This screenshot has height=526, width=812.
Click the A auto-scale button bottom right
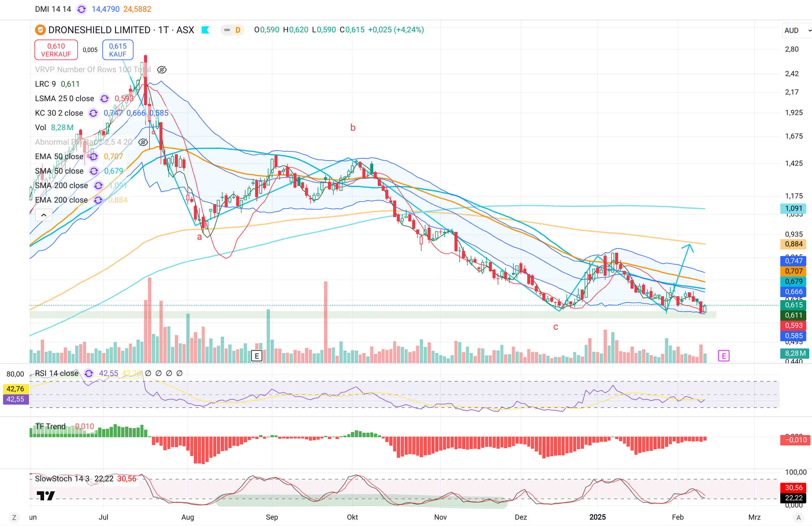(x=798, y=518)
